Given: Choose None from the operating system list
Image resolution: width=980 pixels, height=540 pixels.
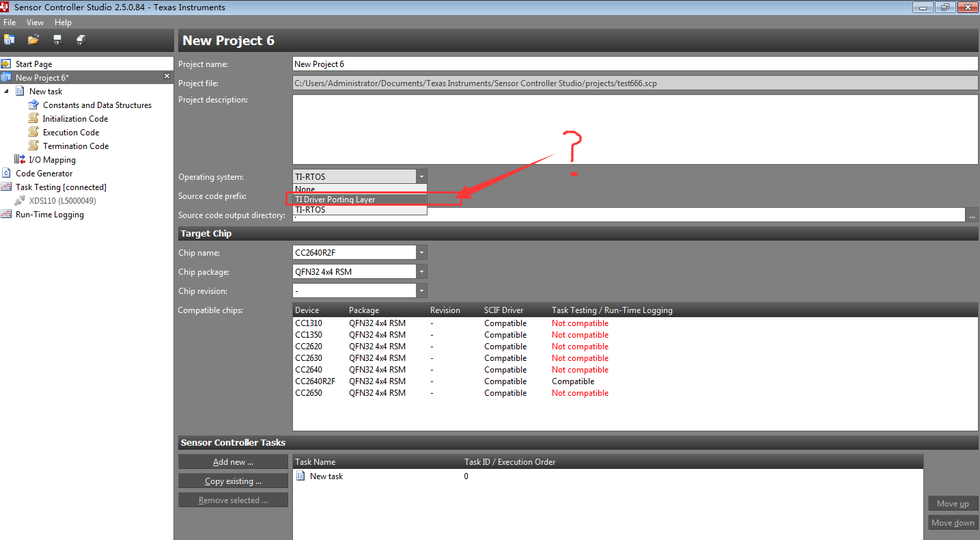Looking at the screenshot, I should 360,189.
